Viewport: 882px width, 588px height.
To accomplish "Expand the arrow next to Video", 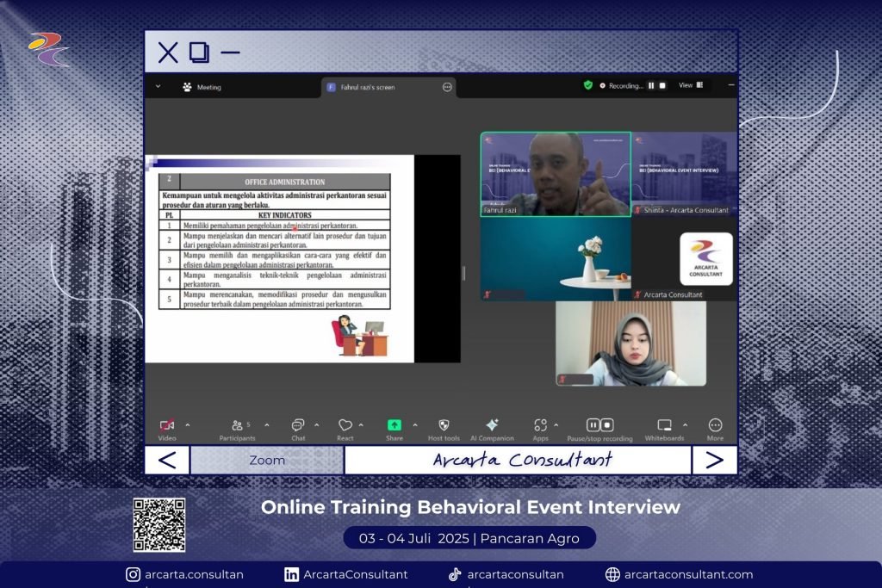I will coord(188,424).
